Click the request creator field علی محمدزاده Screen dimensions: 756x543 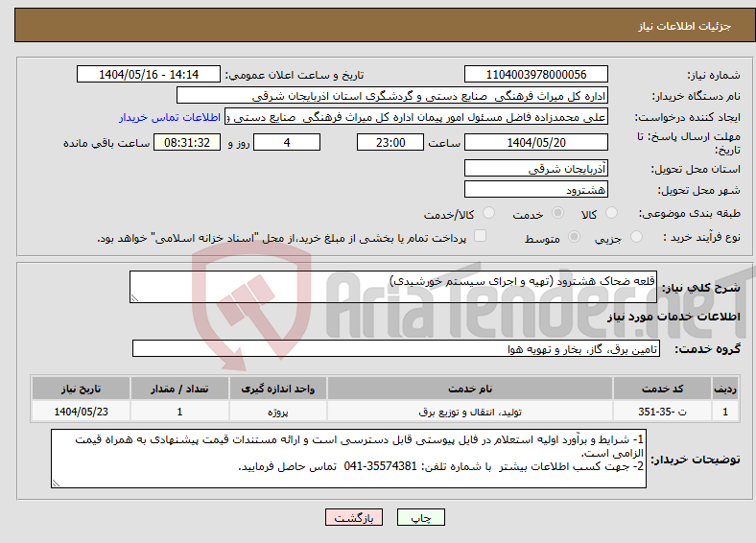pyautogui.click(x=416, y=117)
